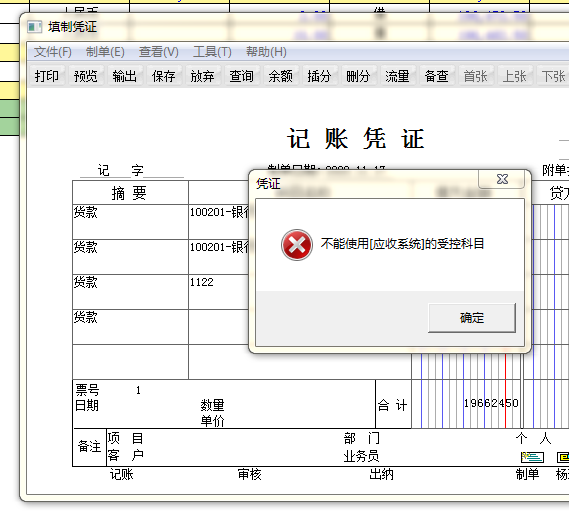Screen dimensions: 569x517
Task: Click the 预览 toolbar button
Action: point(86,76)
